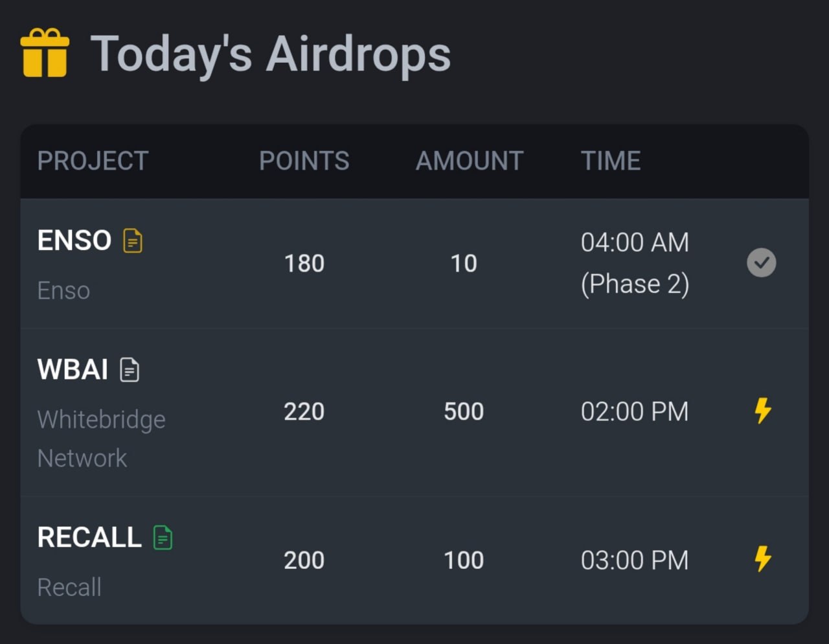Click the Whitebridge Network subtitle
Screen dimensions: 829x644
pyautogui.click(x=101, y=439)
